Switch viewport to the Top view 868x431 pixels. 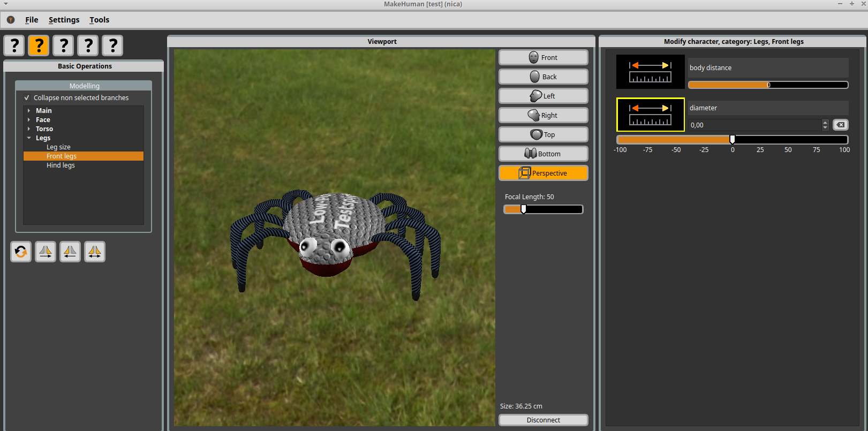[543, 134]
